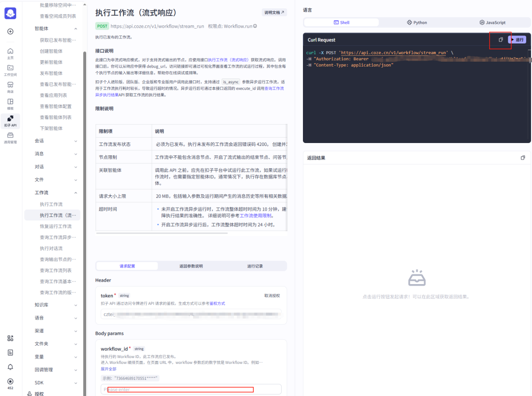
Task: Switch to the 返回参数说明 tab
Action: (191, 266)
